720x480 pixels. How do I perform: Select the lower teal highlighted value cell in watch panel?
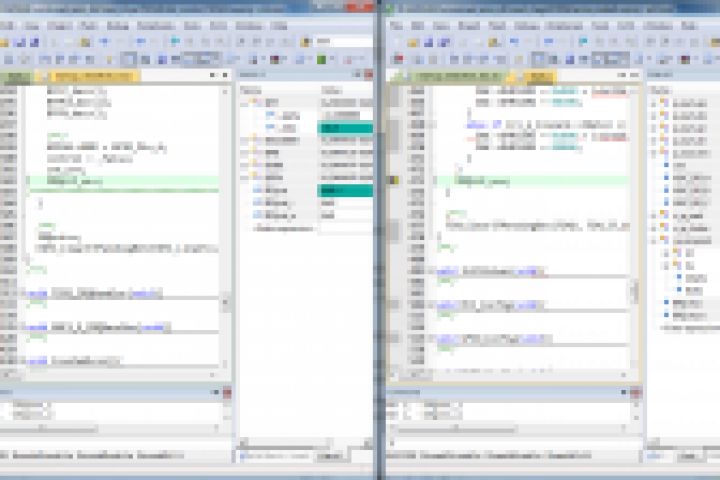[345, 190]
